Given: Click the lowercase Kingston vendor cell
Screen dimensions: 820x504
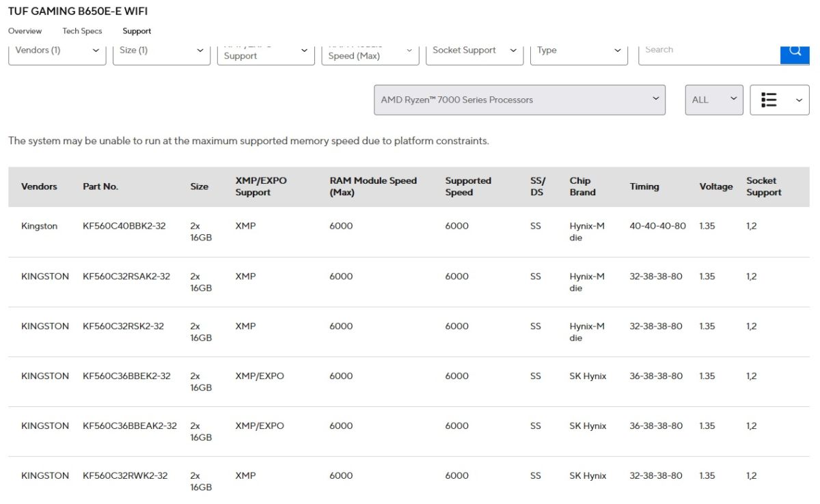Looking at the screenshot, I should tap(39, 226).
